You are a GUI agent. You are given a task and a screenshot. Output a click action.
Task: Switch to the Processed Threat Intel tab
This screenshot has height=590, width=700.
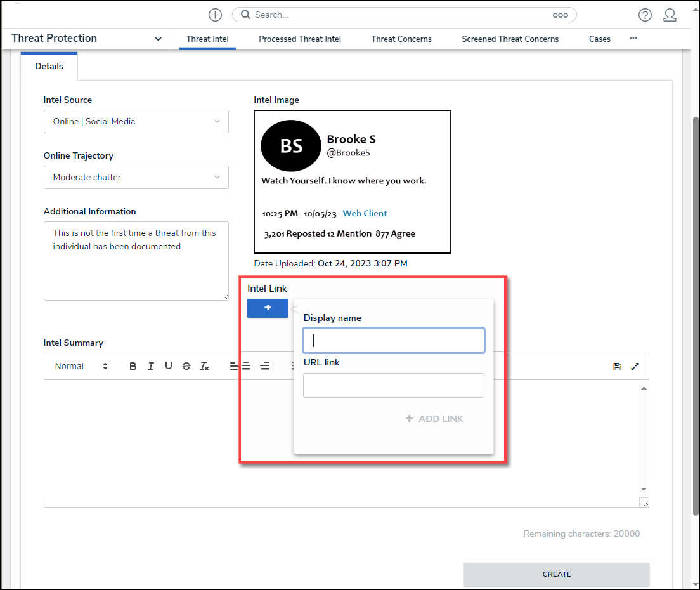tap(300, 39)
